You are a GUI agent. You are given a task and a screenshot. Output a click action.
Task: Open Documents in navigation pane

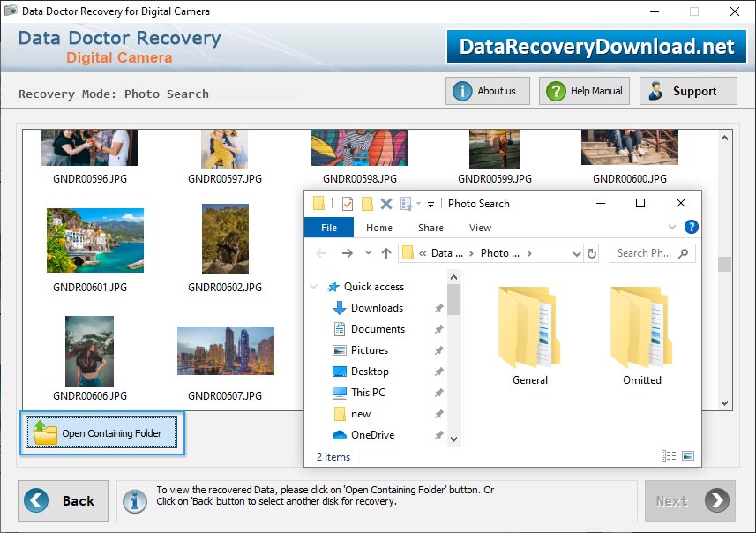tap(378, 329)
